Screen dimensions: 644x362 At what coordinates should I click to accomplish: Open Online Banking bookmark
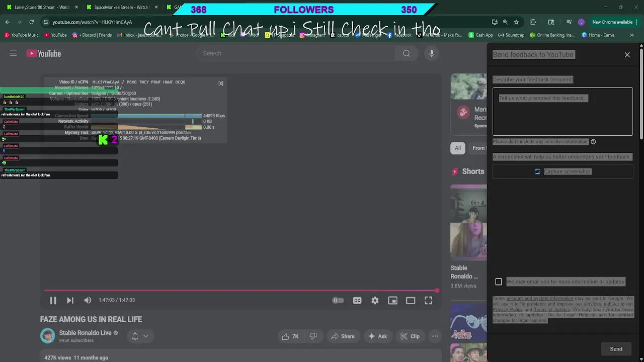coord(552,35)
